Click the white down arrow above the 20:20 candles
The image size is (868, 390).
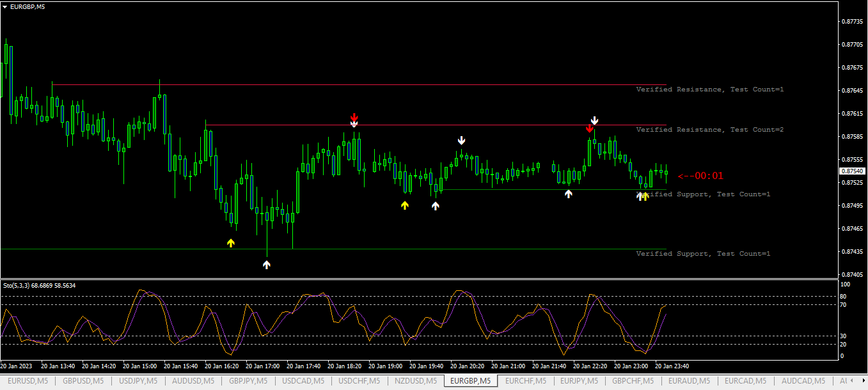(461, 140)
